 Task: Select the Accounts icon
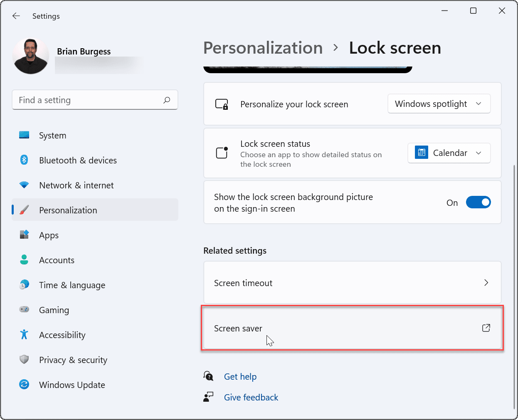24,260
